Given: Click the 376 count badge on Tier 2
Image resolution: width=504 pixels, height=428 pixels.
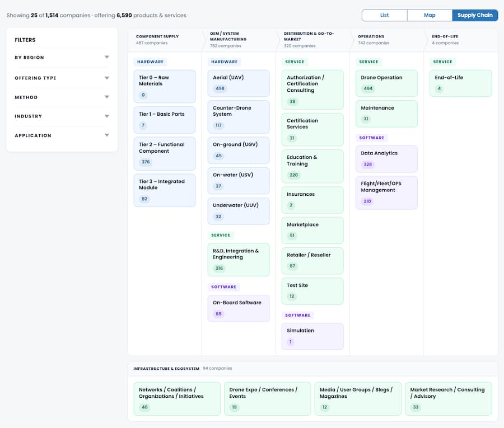Looking at the screenshot, I should (x=146, y=162).
